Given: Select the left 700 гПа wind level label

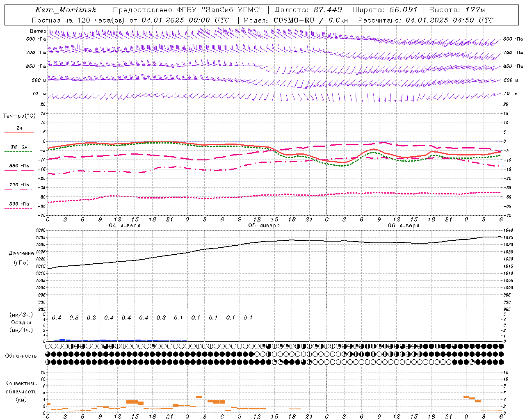Looking at the screenshot, I should click(36, 52).
